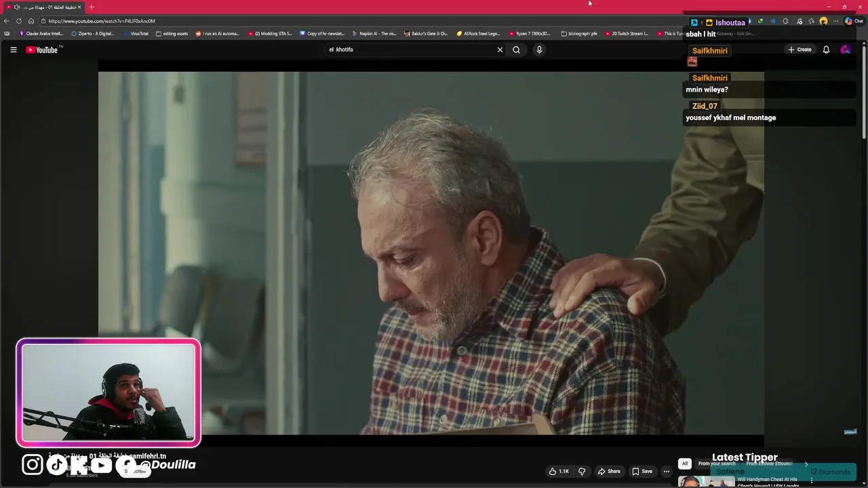This screenshot has width=868, height=488.
Task: Open the '20 Twitch Stream I...' bookmark
Action: (627, 33)
